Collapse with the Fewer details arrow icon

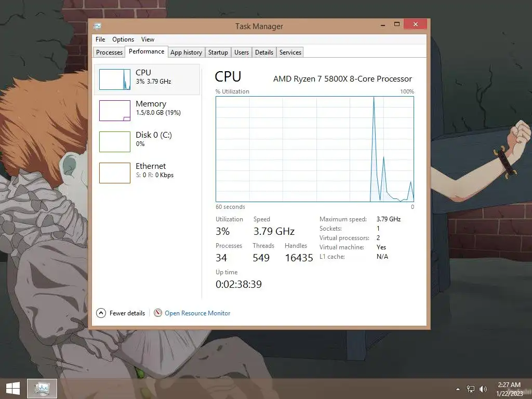click(x=101, y=313)
